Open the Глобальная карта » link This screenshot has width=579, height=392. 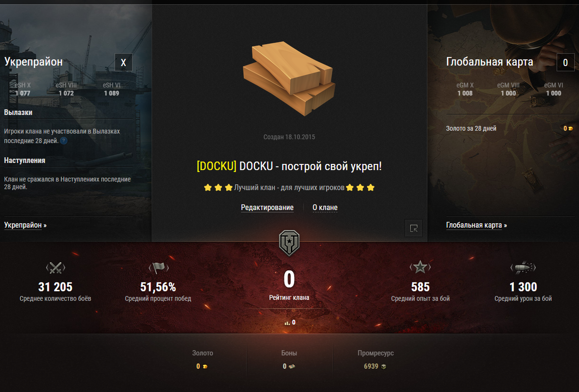tap(477, 225)
